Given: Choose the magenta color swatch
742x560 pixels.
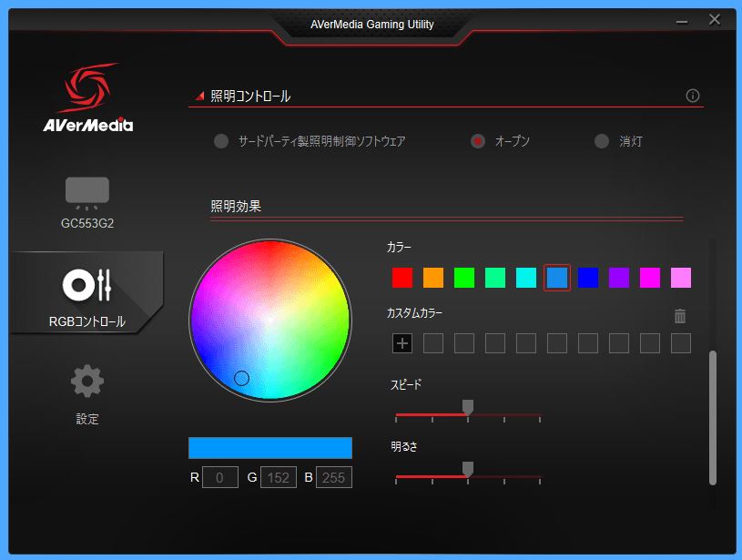Looking at the screenshot, I should pos(650,278).
